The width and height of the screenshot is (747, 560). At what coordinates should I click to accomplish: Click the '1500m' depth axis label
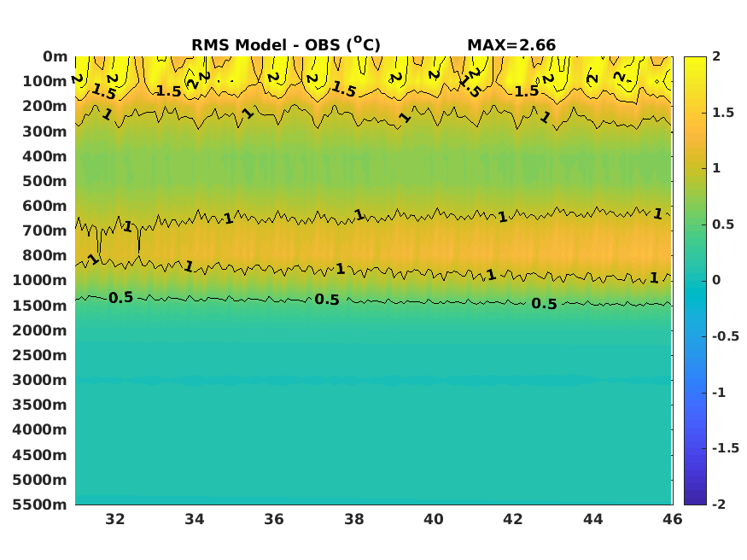click(40, 306)
